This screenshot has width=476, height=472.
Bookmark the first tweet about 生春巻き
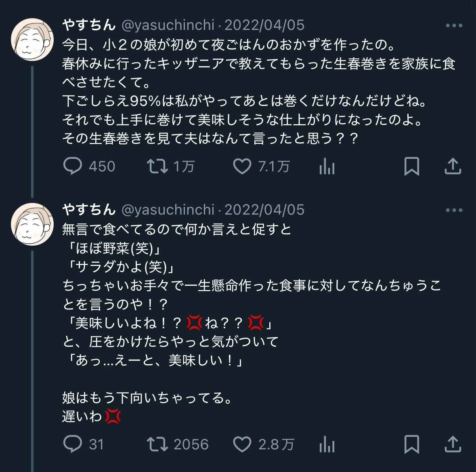pos(412,166)
